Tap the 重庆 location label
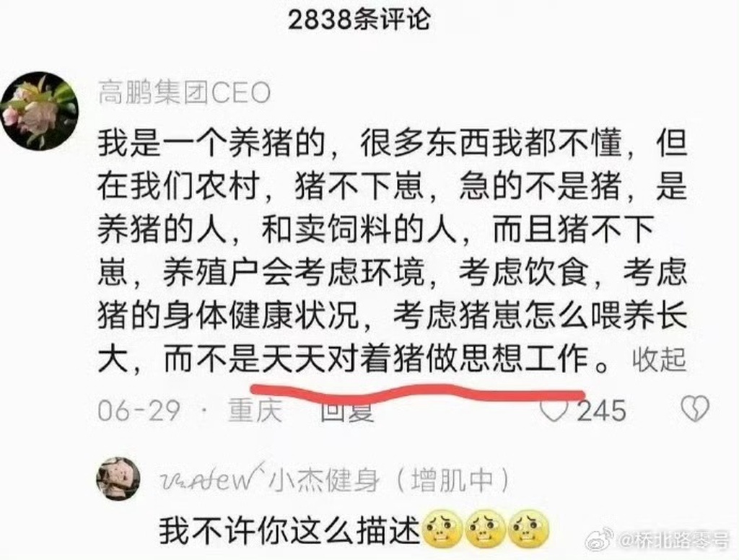The image size is (739, 560). 255,410
